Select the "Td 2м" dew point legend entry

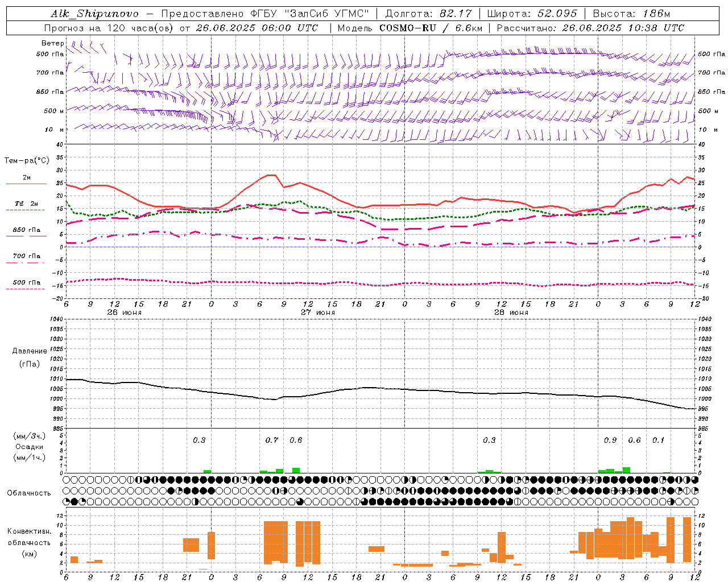[26, 203]
